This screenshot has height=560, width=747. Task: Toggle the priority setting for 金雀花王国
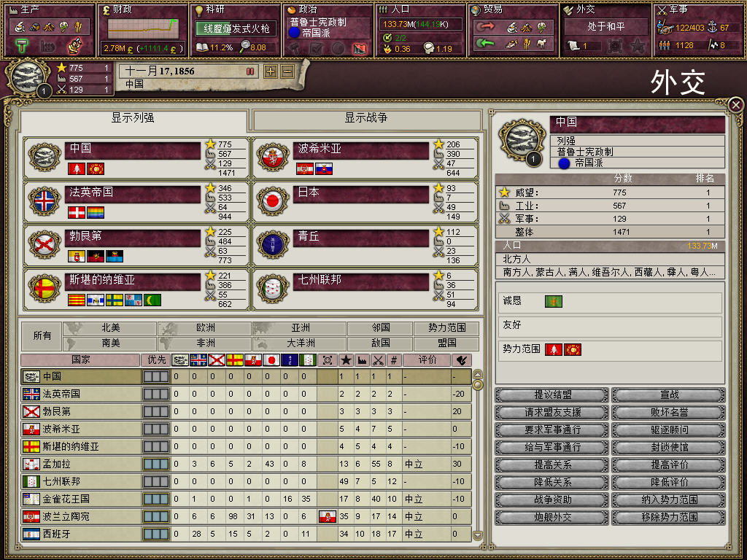tap(156, 499)
